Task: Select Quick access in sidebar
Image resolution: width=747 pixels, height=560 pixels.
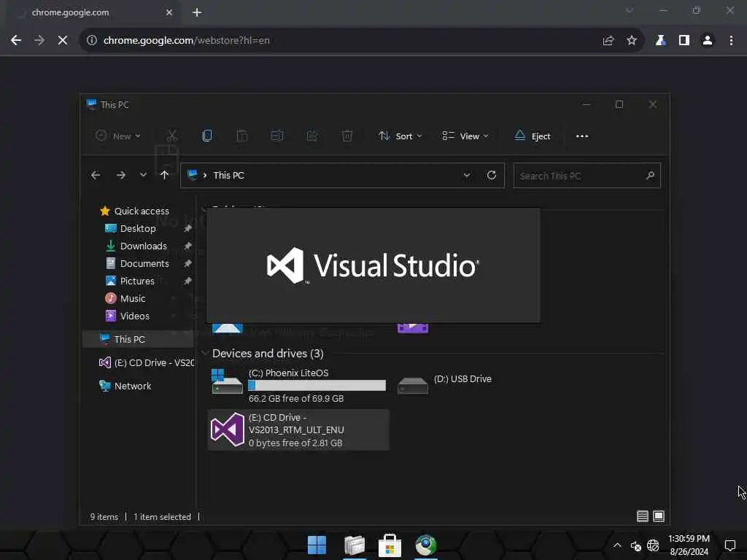Action: tap(135, 211)
